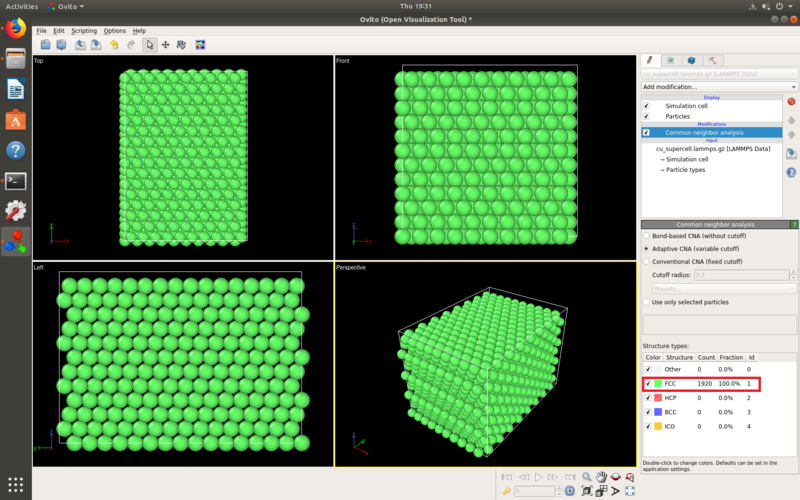The height and width of the screenshot is (500, 800).
Task: Open the Scripting menu
Action: pos(84,31)
